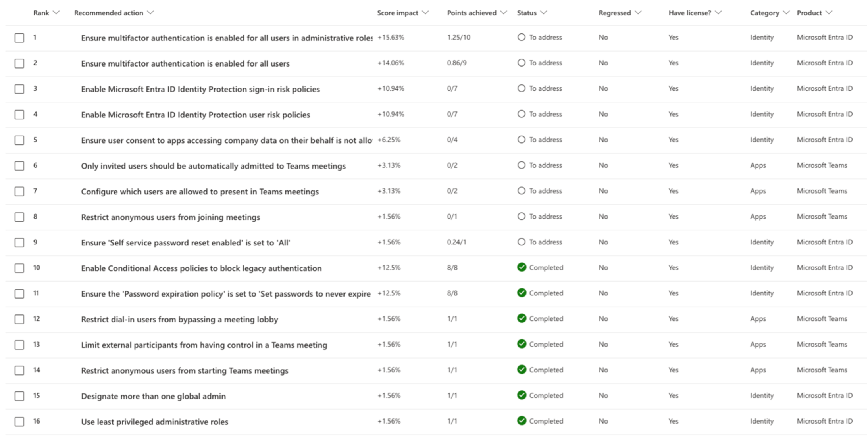Click the Completed icon on Designate more global admins

(x=523, y=395)
